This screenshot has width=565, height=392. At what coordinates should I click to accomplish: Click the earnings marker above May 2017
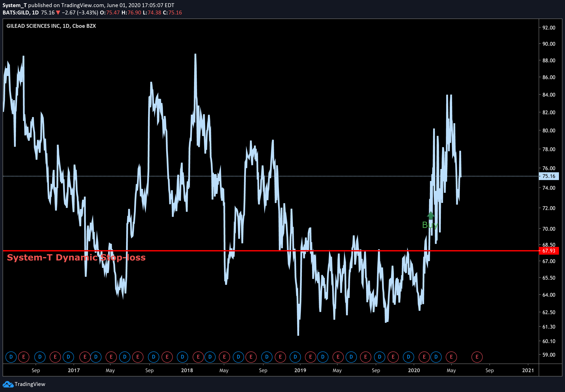pos(111,357)
